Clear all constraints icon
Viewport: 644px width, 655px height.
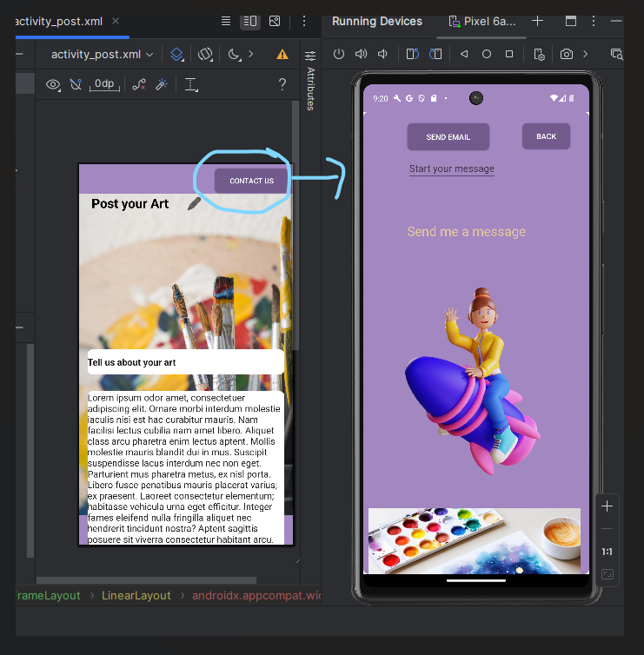coord(139,84)
